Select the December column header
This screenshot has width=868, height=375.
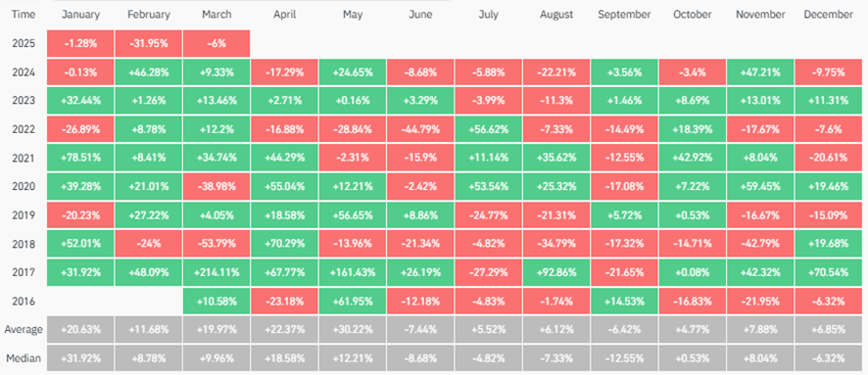click(828, 15)
